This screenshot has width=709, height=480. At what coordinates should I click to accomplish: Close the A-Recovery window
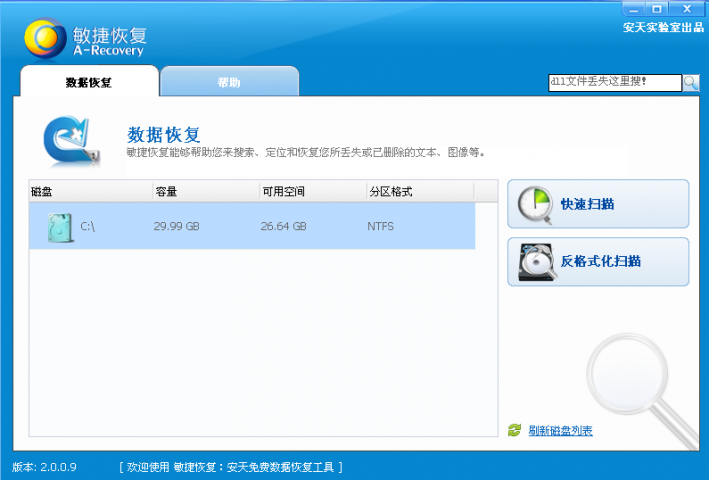point(687,9)
